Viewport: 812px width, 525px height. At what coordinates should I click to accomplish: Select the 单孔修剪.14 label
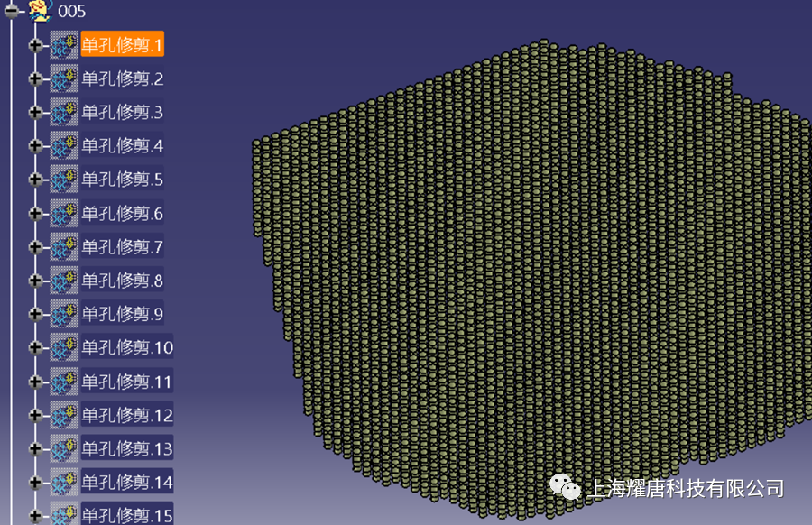pyautogui.click(x=127, y=482)
